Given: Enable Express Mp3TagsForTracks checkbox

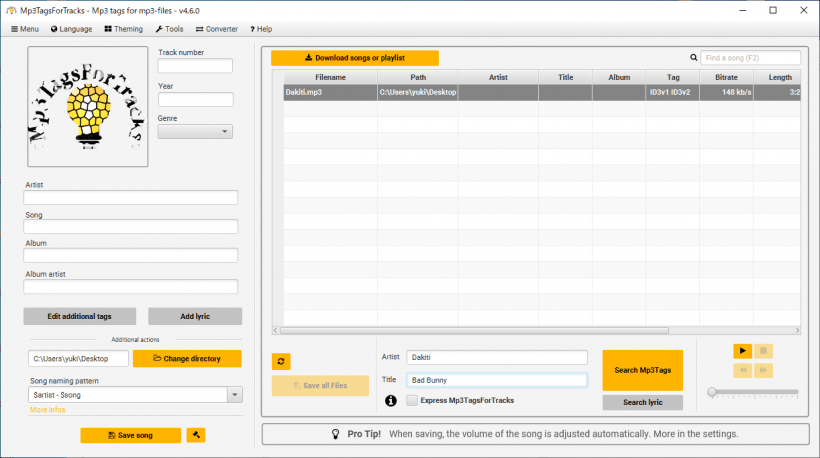Looking at the screenshot, I should coord(412,400).
